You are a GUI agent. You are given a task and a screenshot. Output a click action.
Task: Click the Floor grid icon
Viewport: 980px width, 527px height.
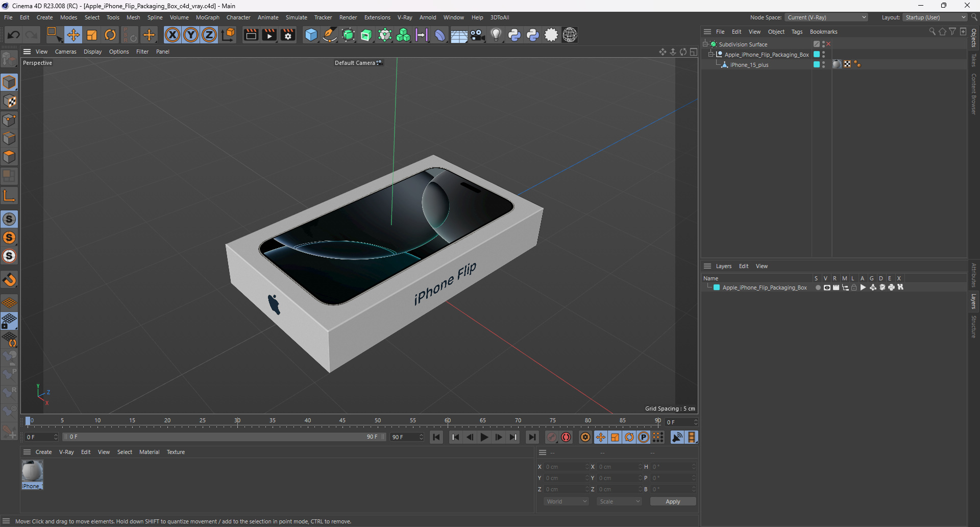pyautogui.click(x=459, y=35)
